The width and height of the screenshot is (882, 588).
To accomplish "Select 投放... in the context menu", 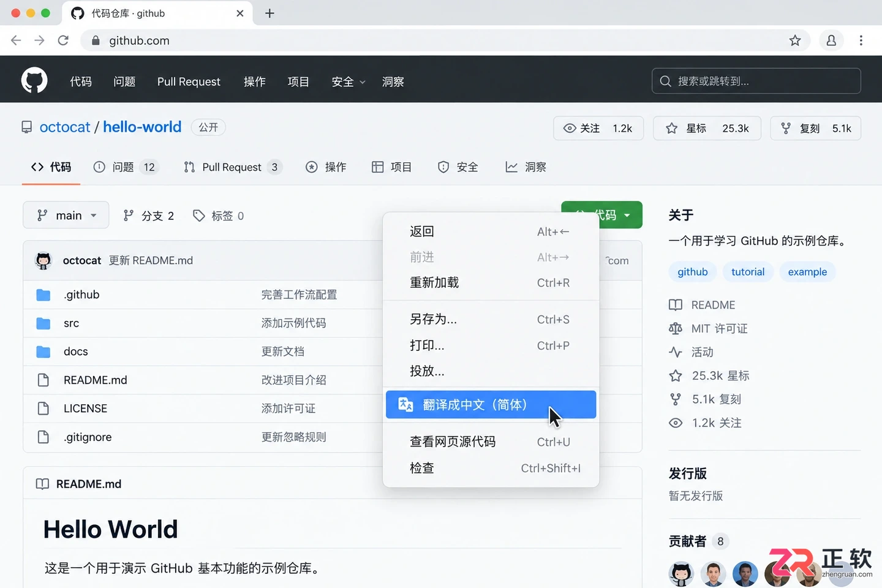I will click(x=491, y=371).
